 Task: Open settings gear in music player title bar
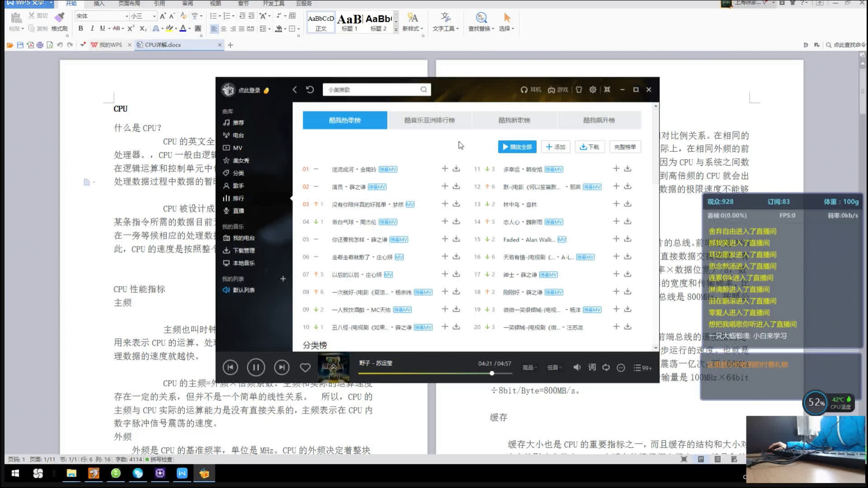(593, 89)
